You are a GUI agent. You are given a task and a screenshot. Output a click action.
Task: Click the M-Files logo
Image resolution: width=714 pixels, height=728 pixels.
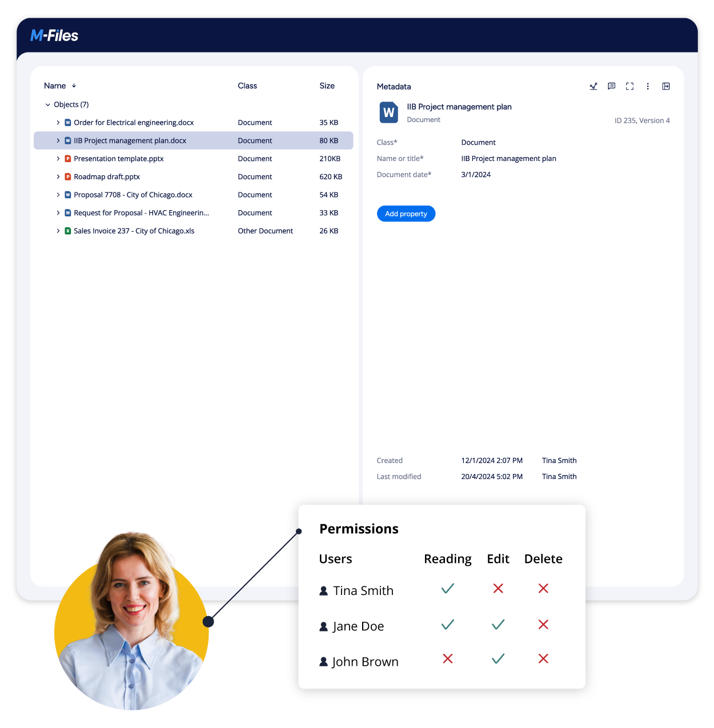pos(54,35)
